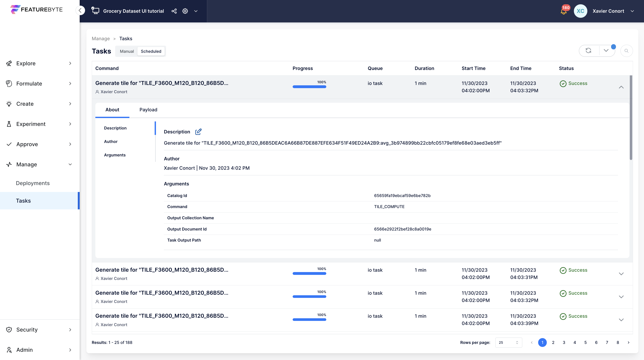The height and width of the screenshot is (360, 644).
Task: Click Success status icon of first task
Action: point(563,84)
